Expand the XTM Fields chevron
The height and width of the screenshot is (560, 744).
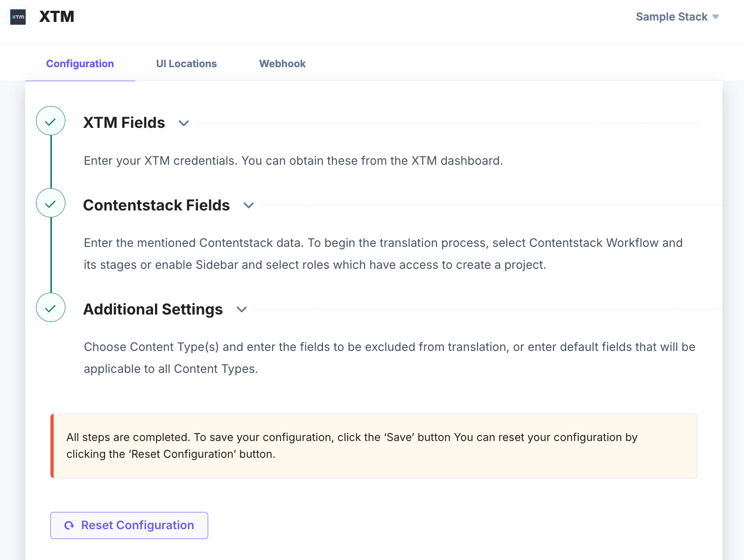[184, 123]
